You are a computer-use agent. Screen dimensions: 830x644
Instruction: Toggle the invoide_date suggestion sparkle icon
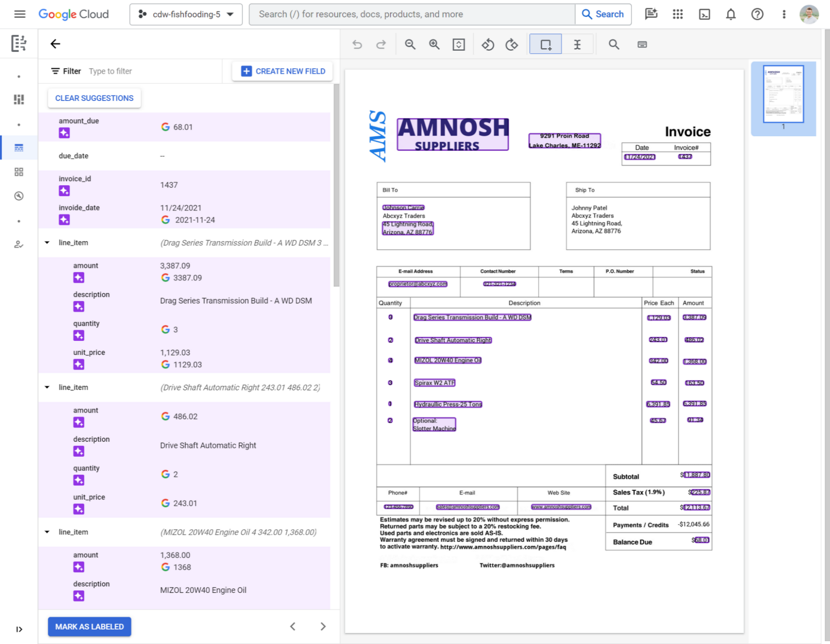[64, 220]
